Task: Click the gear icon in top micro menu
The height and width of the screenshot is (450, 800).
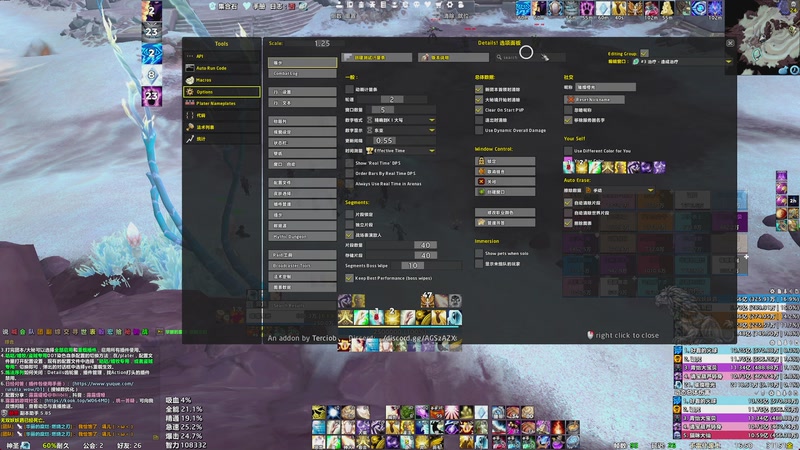Action: pyautogui.click(x=449, y=5)
